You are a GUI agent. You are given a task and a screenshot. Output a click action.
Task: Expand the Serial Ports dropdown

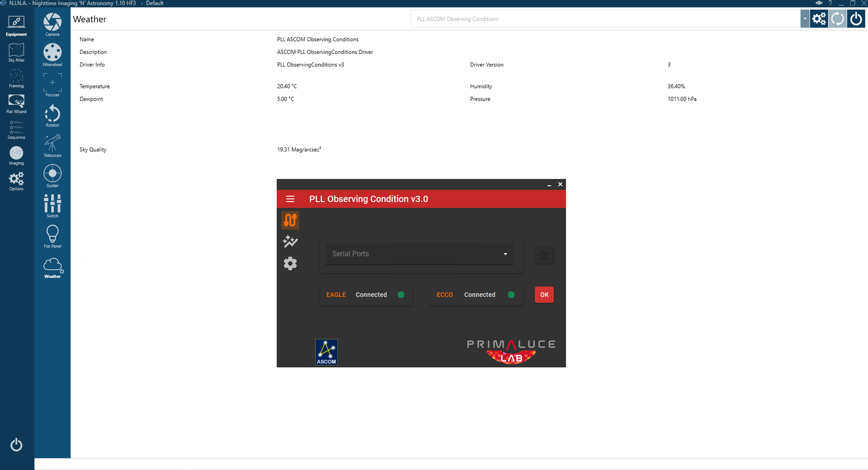(x=420, y=254)
